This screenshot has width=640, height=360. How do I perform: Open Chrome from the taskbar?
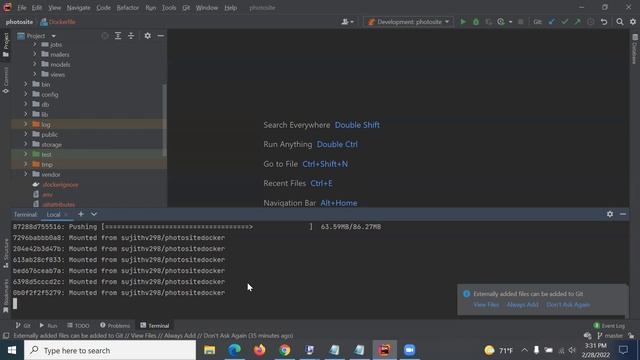point(284,350)
